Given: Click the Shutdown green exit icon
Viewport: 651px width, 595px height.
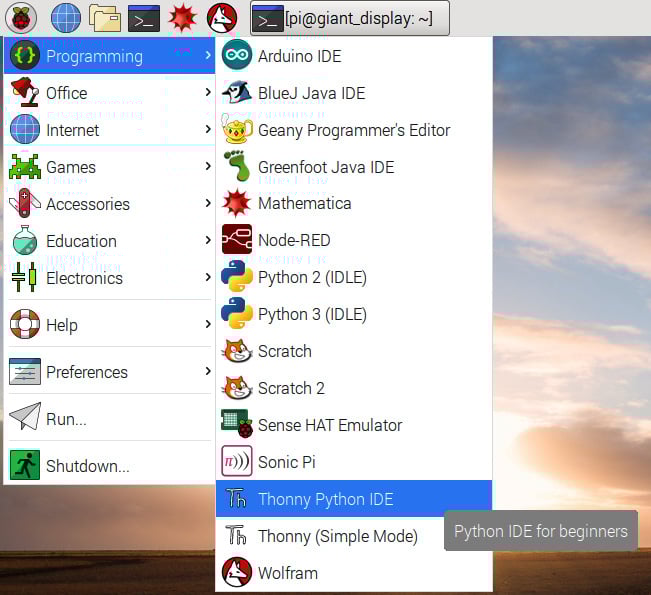Looking at the screenshot, I should coord(25,465).
